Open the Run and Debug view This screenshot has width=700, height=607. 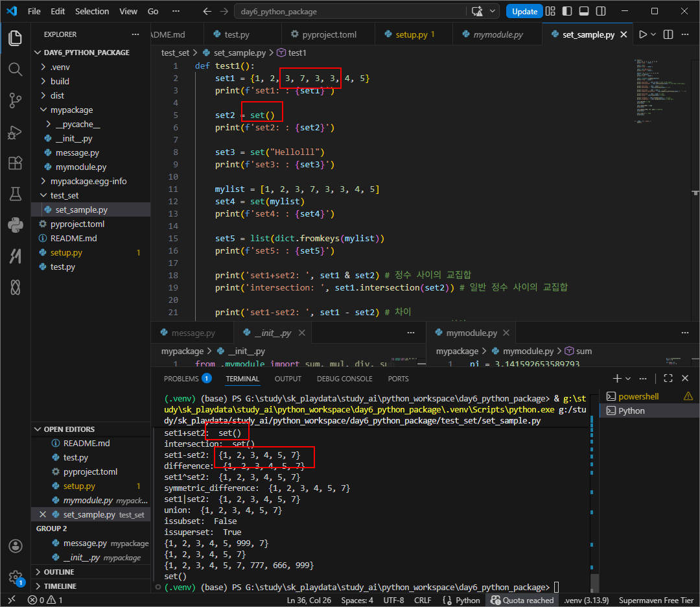15,133
